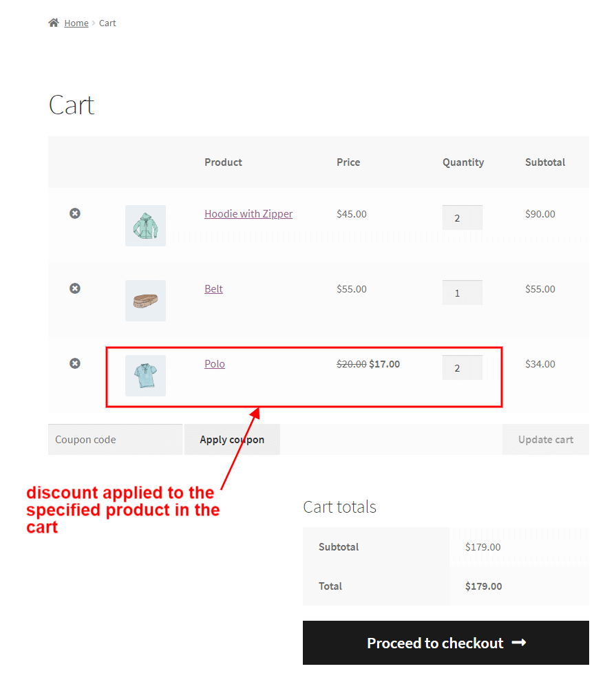616x693 pixels.
Task: Remove the Belt item from the cart
Action: 74,288
